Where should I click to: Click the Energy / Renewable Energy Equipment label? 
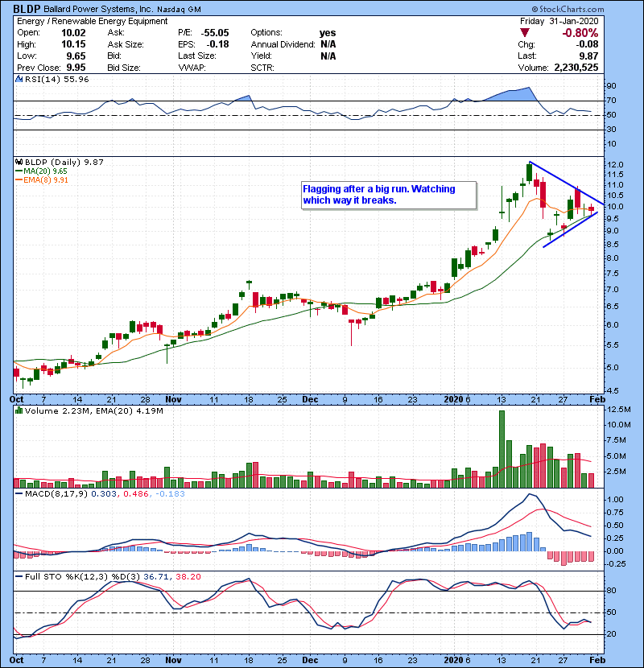[92, 21]
